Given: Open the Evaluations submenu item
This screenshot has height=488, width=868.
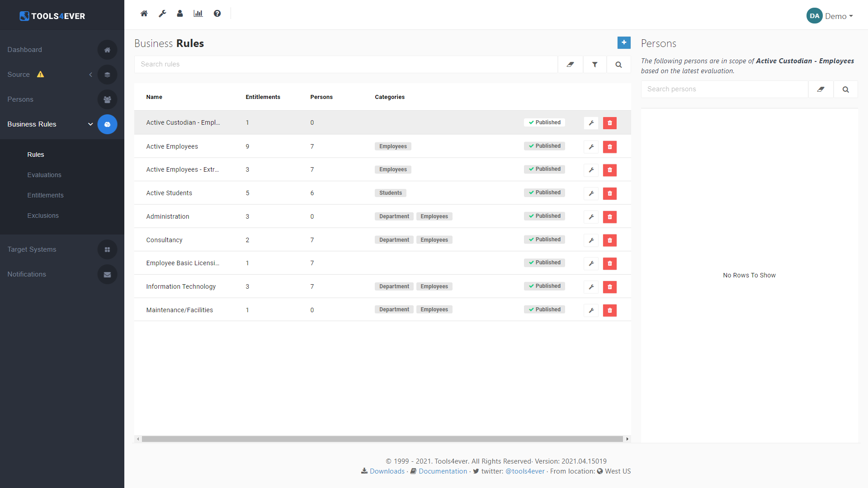Looking at the screenshot, I should pos(44,175).
